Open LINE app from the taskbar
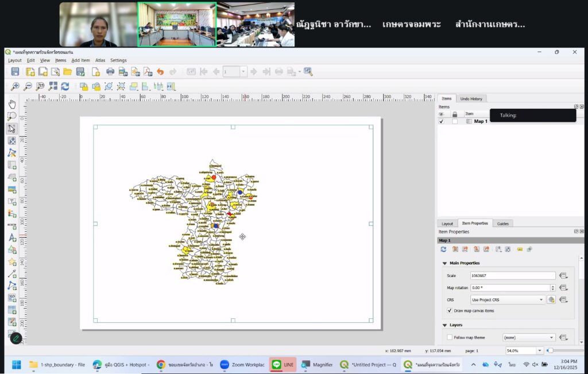The height and width of the screenshot is (374, 588). pos(283,364)
